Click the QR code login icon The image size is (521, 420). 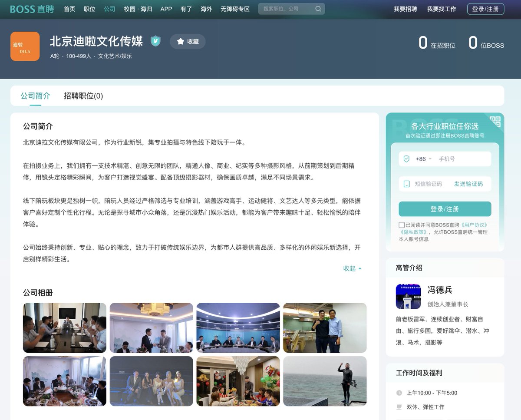pos(495,121)
